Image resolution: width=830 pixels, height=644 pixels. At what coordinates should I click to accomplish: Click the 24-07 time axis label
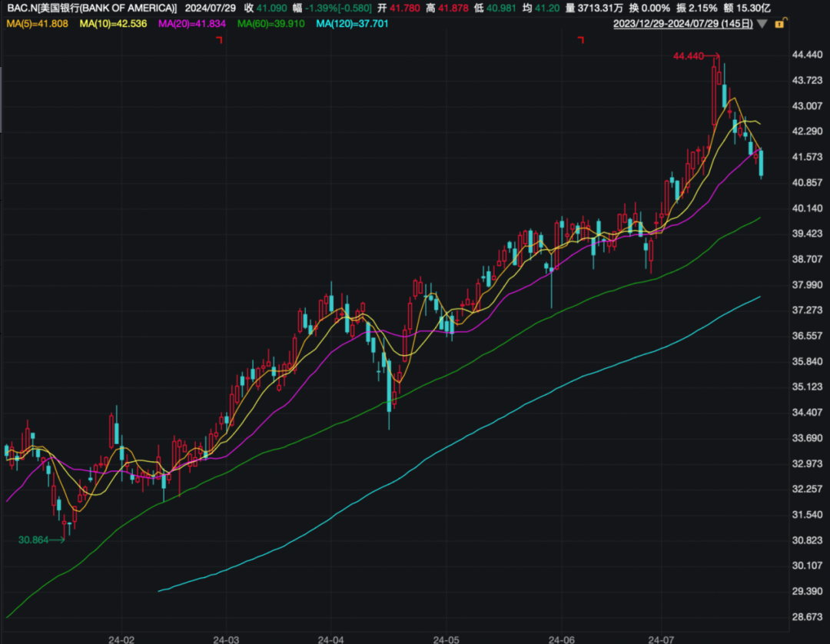[662, 638]
